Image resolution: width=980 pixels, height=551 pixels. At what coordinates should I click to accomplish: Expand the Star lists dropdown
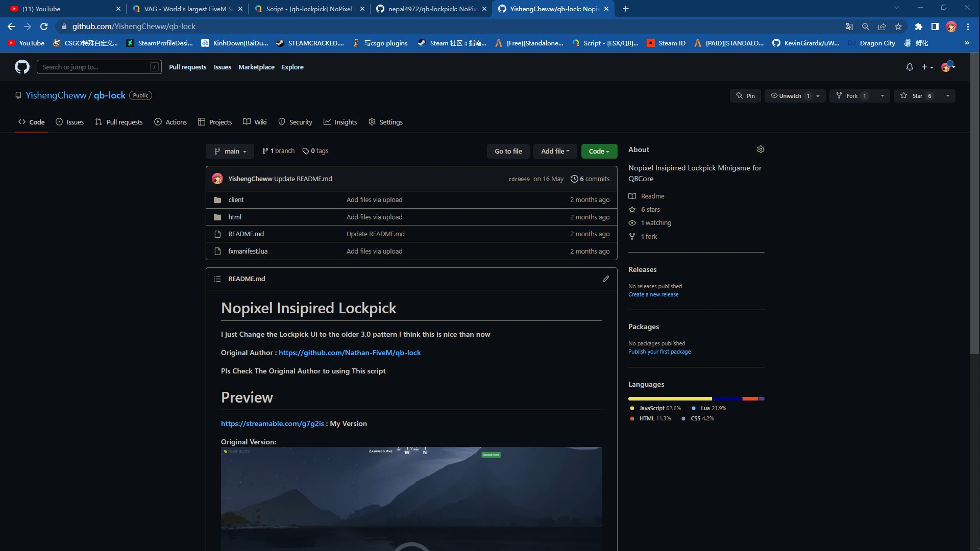pyautogui.click(x=948, y=96)
